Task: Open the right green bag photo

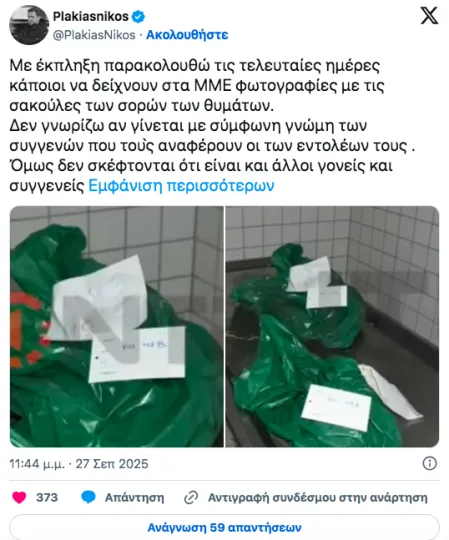Action: coord(332,326)
